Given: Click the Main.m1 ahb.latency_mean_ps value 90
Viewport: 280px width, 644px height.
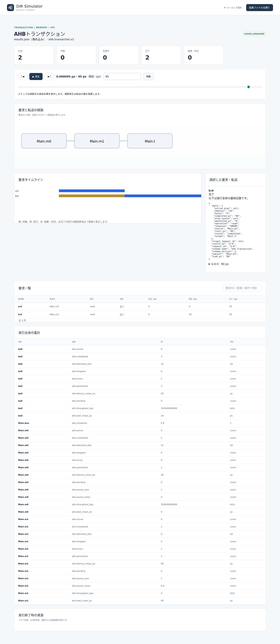Looking at the screenshot, I should 162,563.
